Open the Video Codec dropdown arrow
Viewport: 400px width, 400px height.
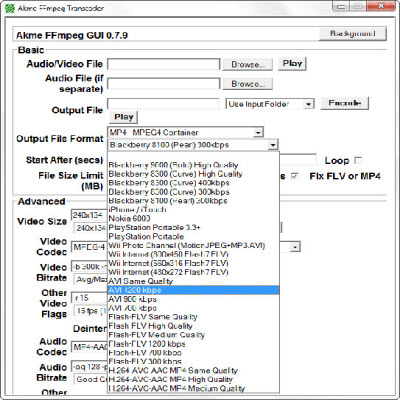[x=295, y=247]
